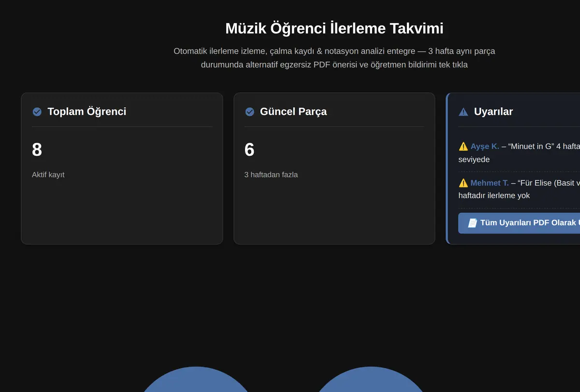Click the yellow warning icon before Ayşe K.
Screen dimensions: 580x392
tap(463, 146)
